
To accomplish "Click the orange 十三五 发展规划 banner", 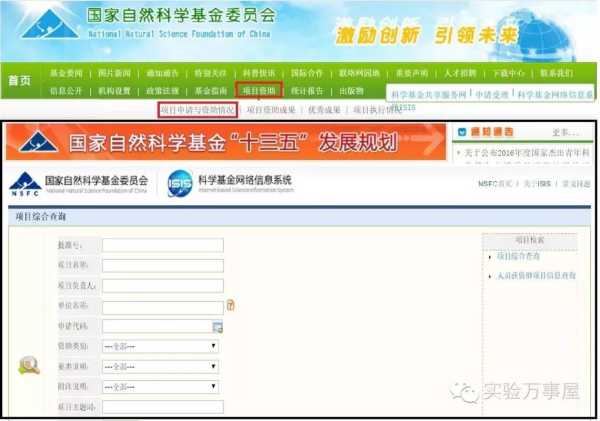I will click(x=226, y=141).
